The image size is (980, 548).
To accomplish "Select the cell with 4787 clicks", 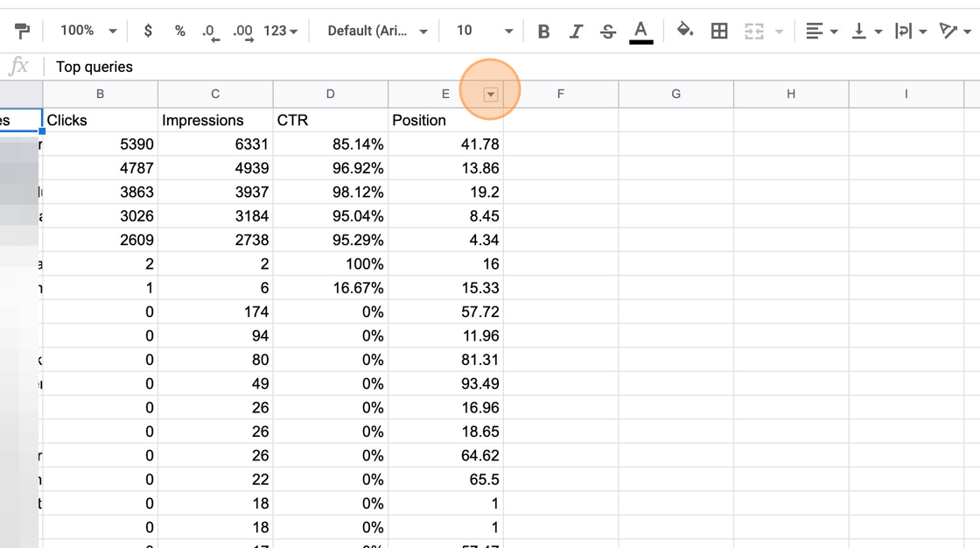I will 100,168.
